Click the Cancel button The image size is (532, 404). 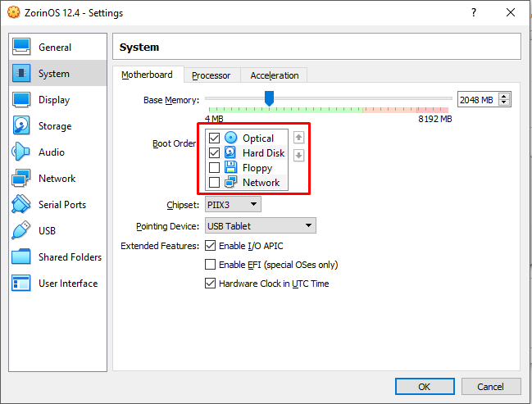(x=490, y=386)
